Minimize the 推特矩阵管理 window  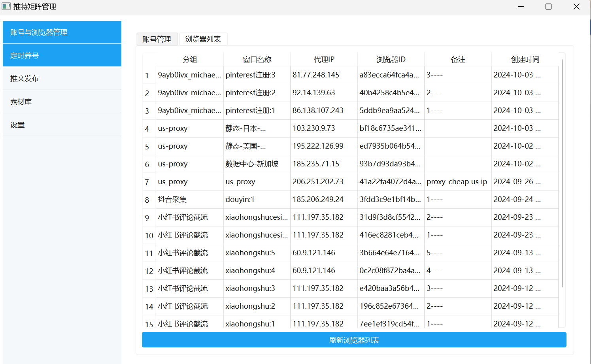(521, 7)
